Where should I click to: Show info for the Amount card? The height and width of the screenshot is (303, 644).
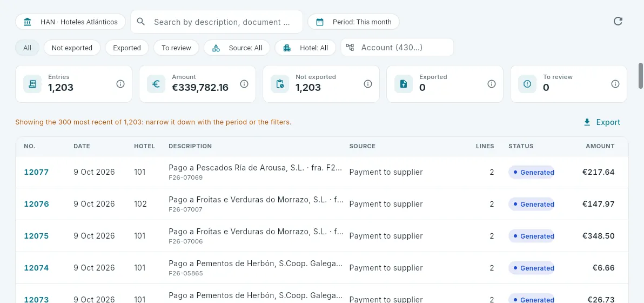click(244, 84)
